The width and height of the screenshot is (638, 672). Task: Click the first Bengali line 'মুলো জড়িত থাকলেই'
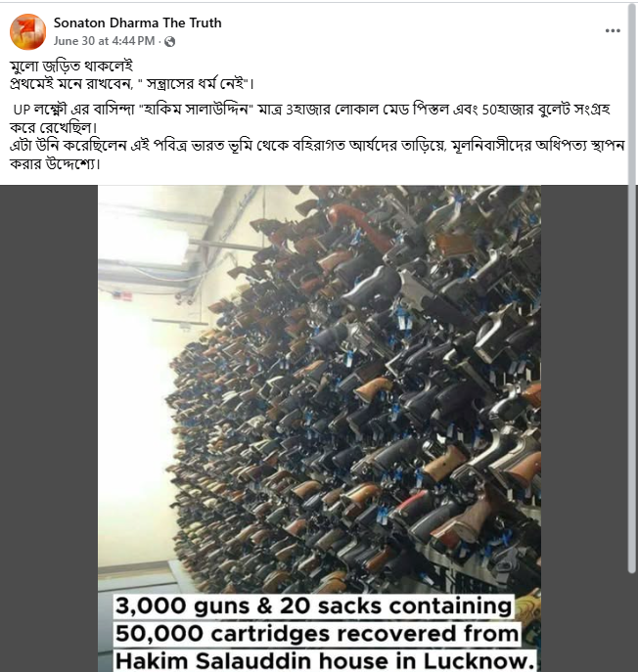71,66
